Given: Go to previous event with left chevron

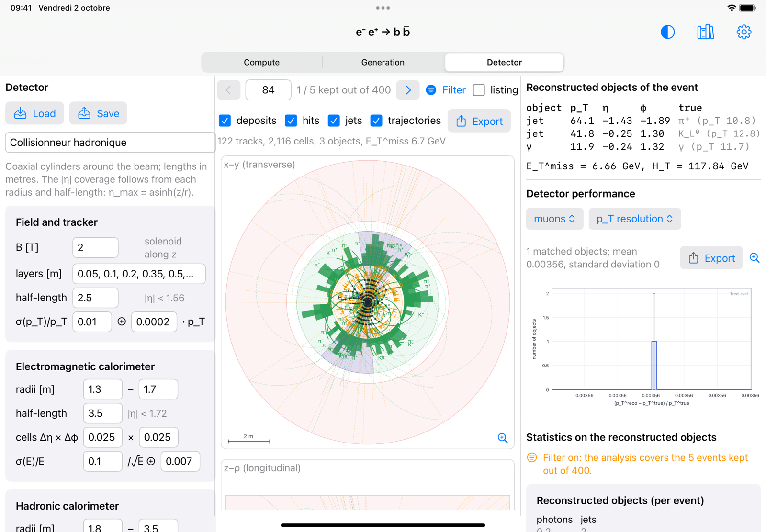Looking at the screenshot, I should point(229,90).
